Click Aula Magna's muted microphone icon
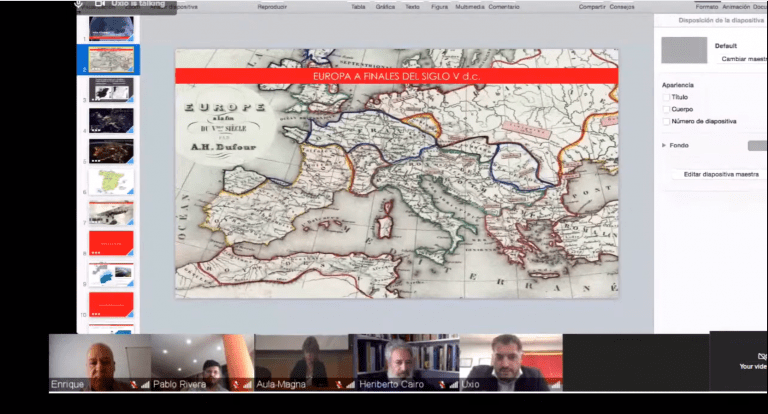The height and width of the screenshot is (414, 768). point(339,385)
